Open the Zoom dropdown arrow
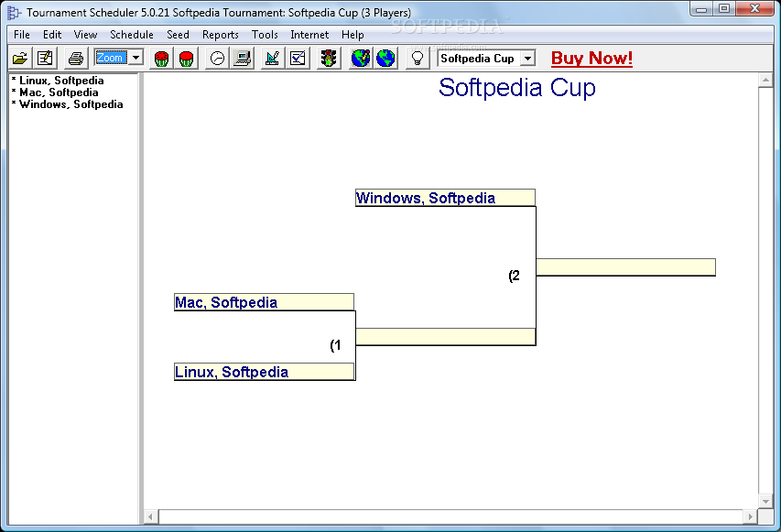 (136, 58)
